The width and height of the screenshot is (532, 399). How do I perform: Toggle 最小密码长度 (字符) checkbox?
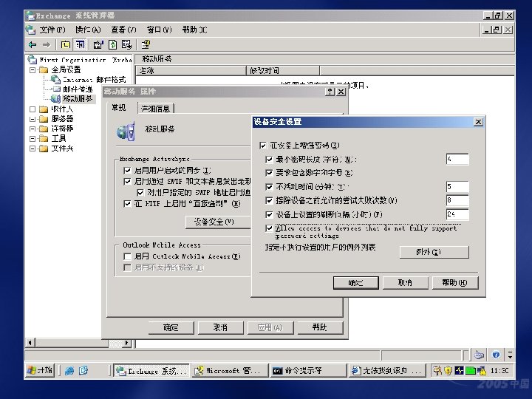click(x=269, y=159)
